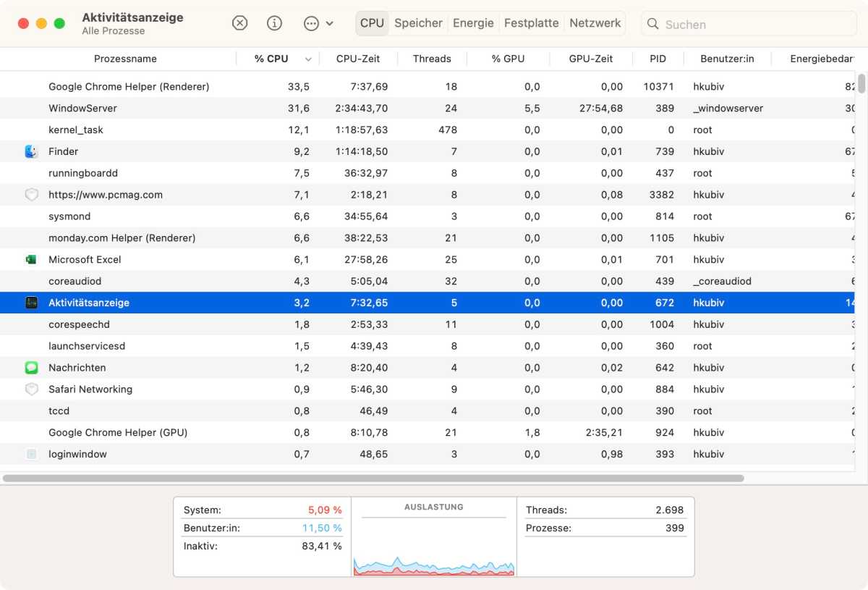Select the corespeechd process
Viewport: 868px width, 590px height.
(428, 324)
